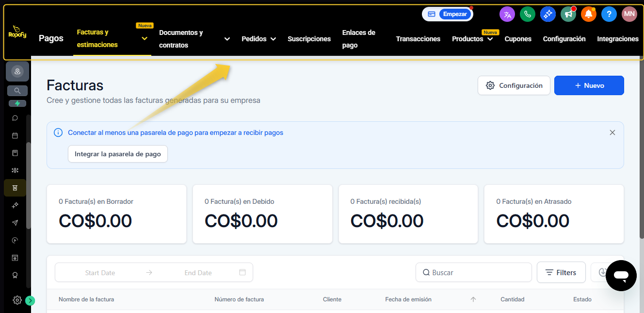Expand the Facturas y estimaciones dropdown

tap(144, 39)
